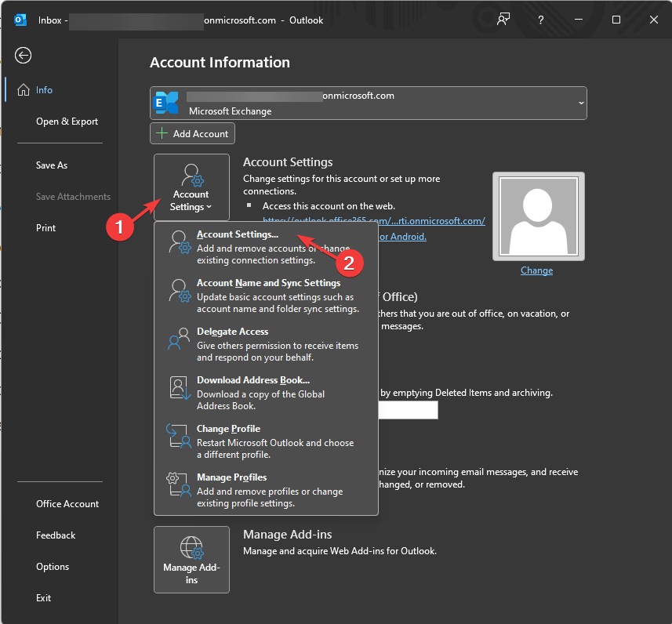Screen dimensions: 672x624
Task: Click the Help question mark icon
Action: (x=541, y=20)
